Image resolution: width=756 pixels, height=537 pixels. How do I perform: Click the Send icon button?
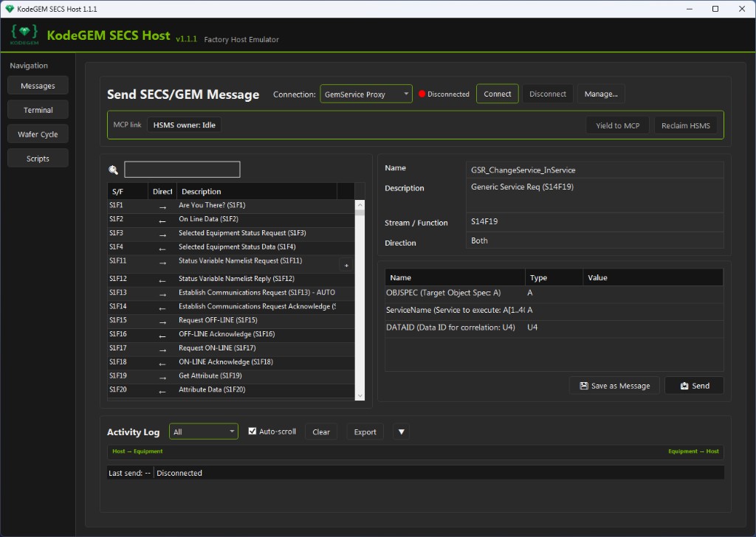694,386
